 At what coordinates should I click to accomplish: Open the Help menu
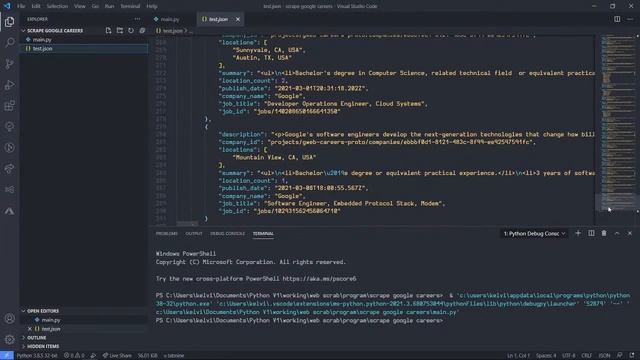152,6
